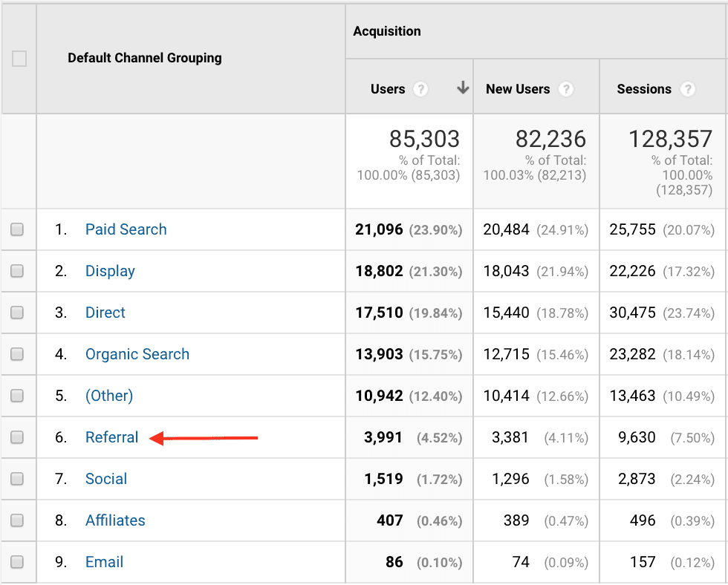This screenshot has height=585, width=728.
Task: Open the Organic Search channel
Action: pyautogui.click(x=137, y=354)
